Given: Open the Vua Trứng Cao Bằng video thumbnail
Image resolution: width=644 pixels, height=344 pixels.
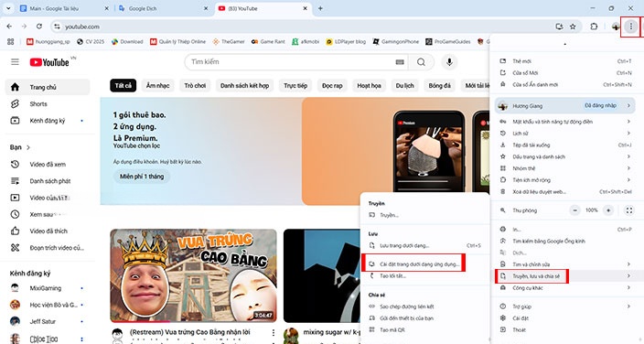Looking at the screenshot, I should coord(193,275).
